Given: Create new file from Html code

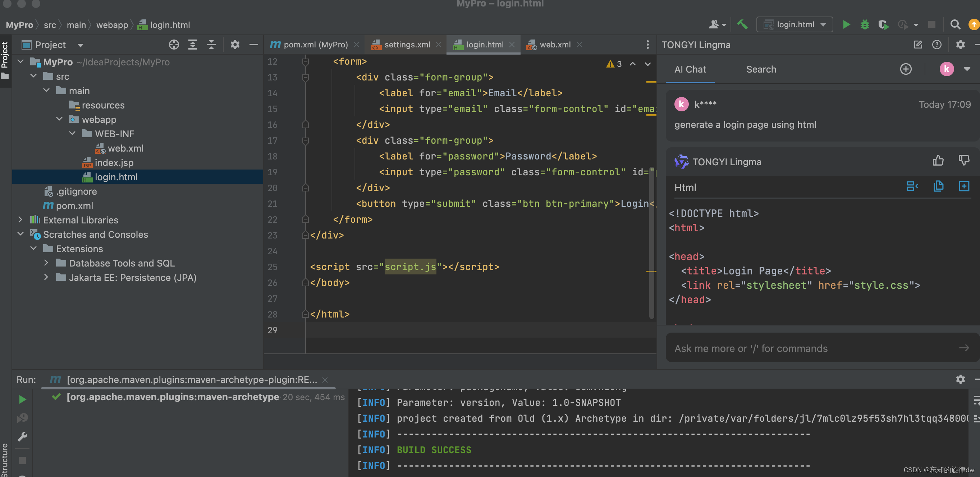Looking at the screenshot, I should coord(964,186).
